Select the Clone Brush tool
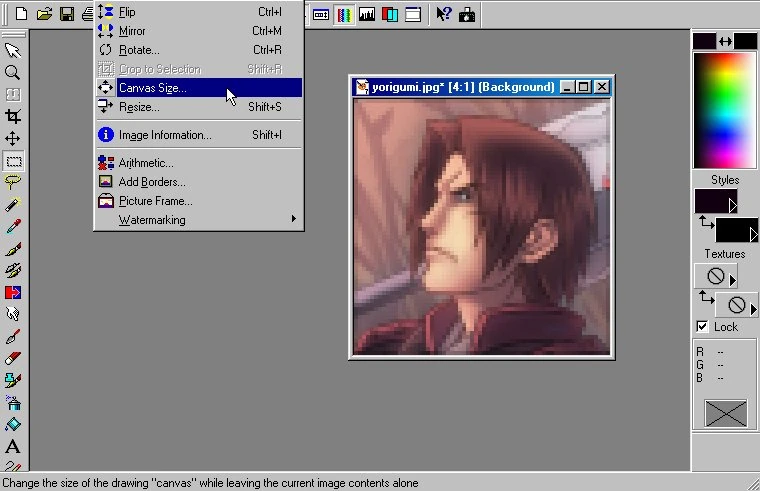This screenshot has height=491, width=760. click(13, 270)
